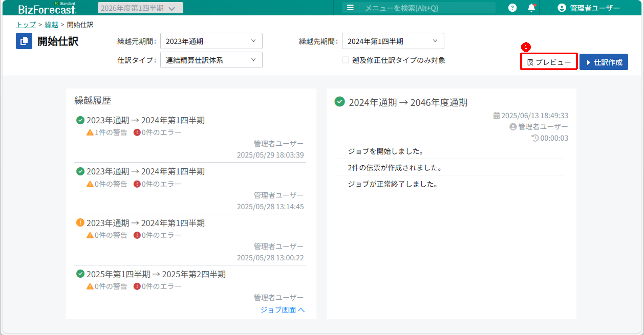Go to トップ breadcrumb link

pos(26,25)
